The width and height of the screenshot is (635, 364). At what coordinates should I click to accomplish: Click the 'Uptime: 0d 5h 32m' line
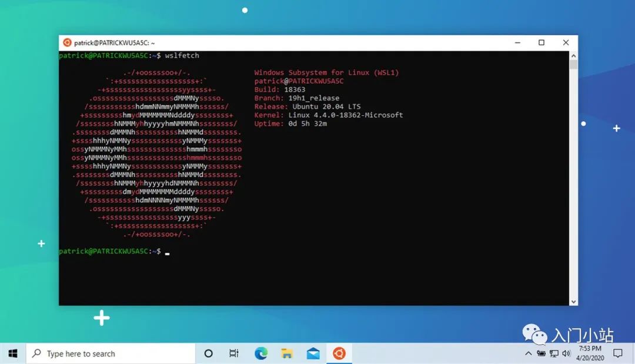click(x=290, y=123)
